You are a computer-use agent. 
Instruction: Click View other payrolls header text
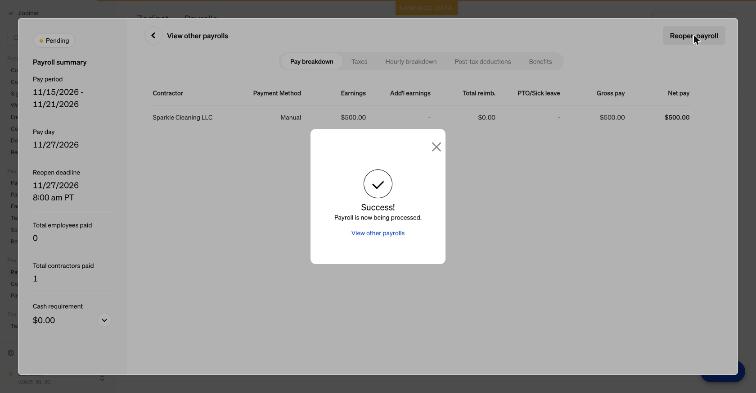197,36
